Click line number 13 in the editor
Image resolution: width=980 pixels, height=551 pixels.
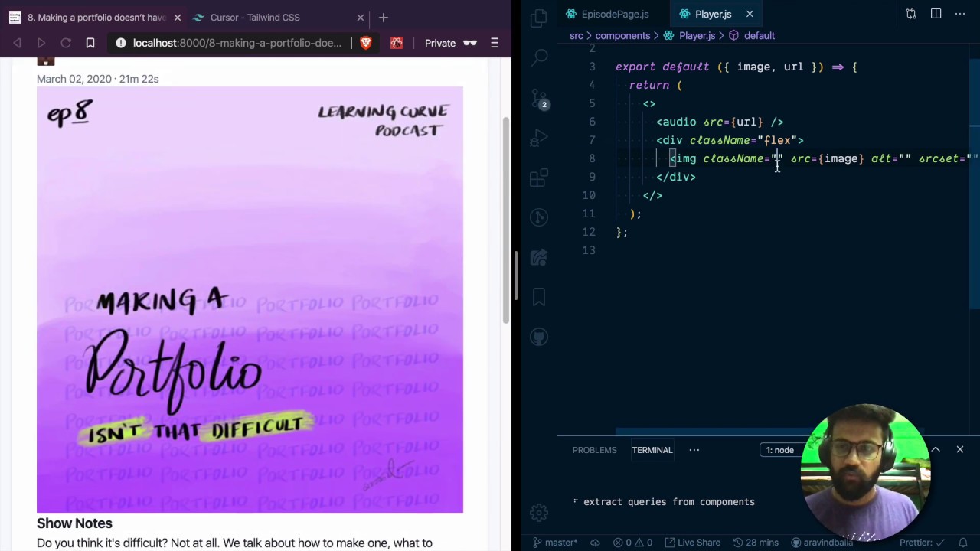[589, 250]
